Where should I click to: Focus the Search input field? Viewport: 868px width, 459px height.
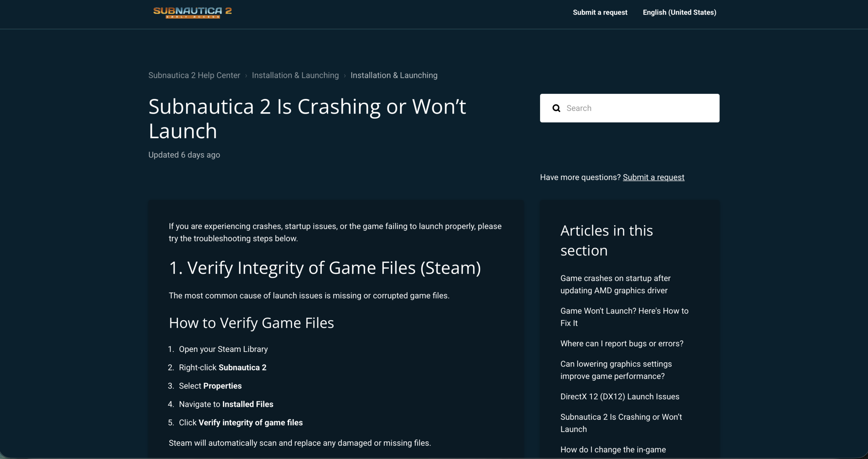[x=630, y=108]
